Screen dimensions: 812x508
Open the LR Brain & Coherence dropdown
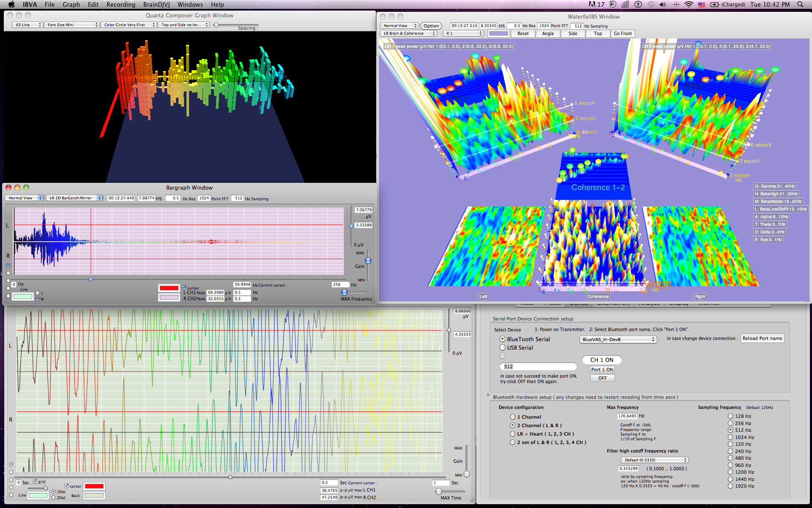[408, 33]
